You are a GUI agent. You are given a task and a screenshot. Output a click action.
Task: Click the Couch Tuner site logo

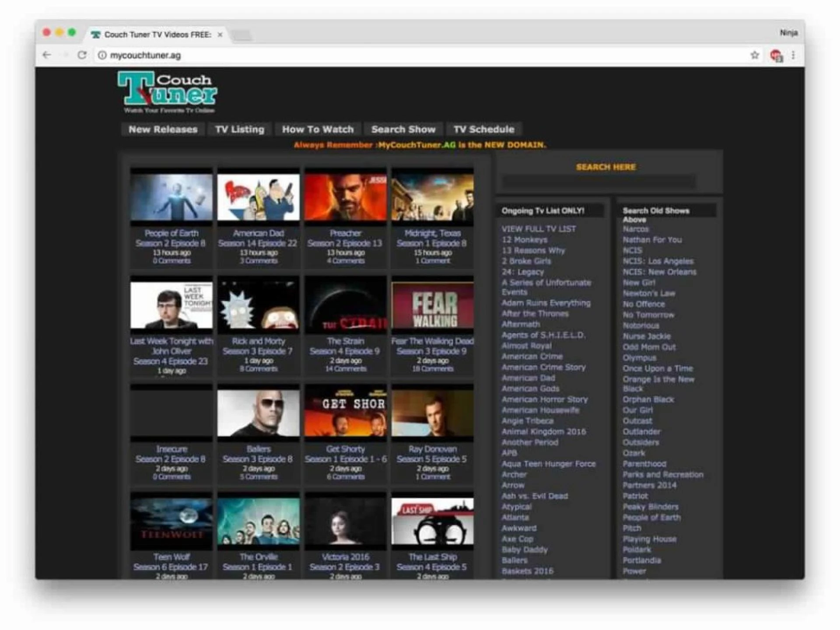(168, 92)
